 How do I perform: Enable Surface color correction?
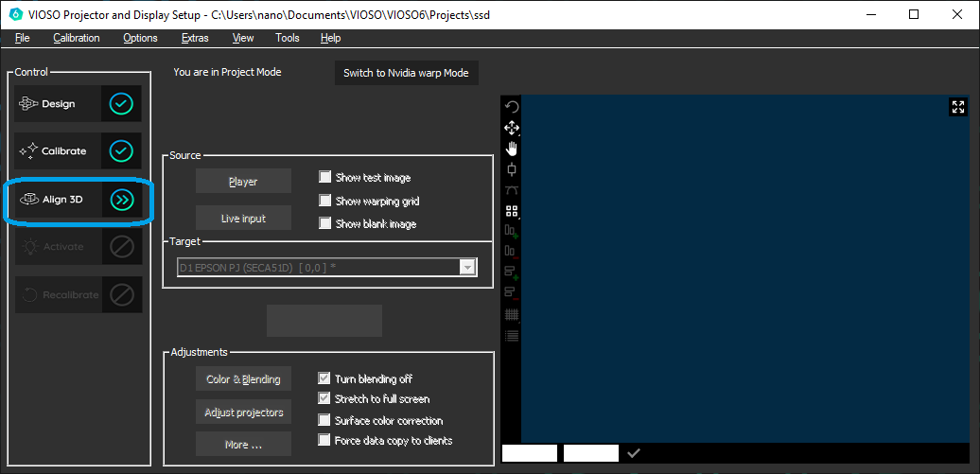coord(325,420)
